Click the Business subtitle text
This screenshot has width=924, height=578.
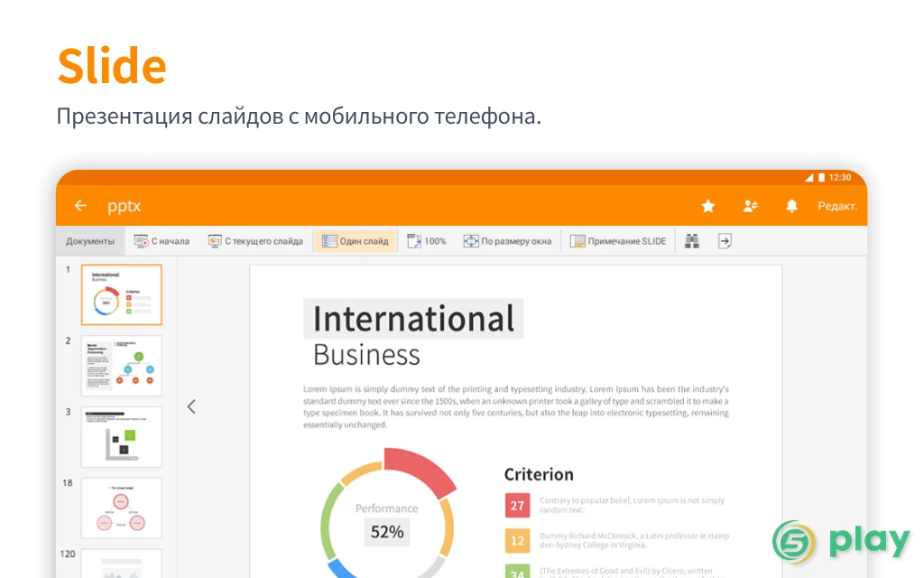(x=366, y=355)
